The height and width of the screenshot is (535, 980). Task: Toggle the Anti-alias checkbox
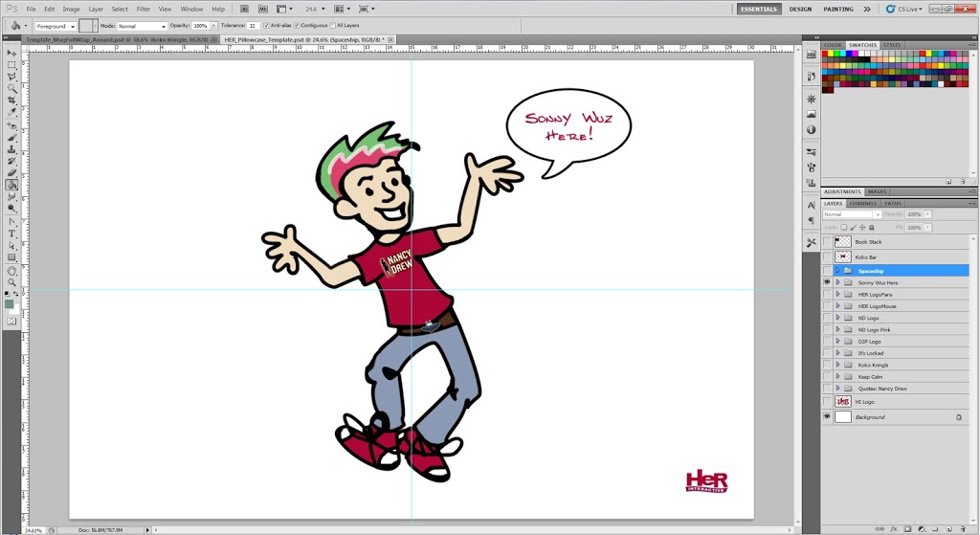pos(266,26)
